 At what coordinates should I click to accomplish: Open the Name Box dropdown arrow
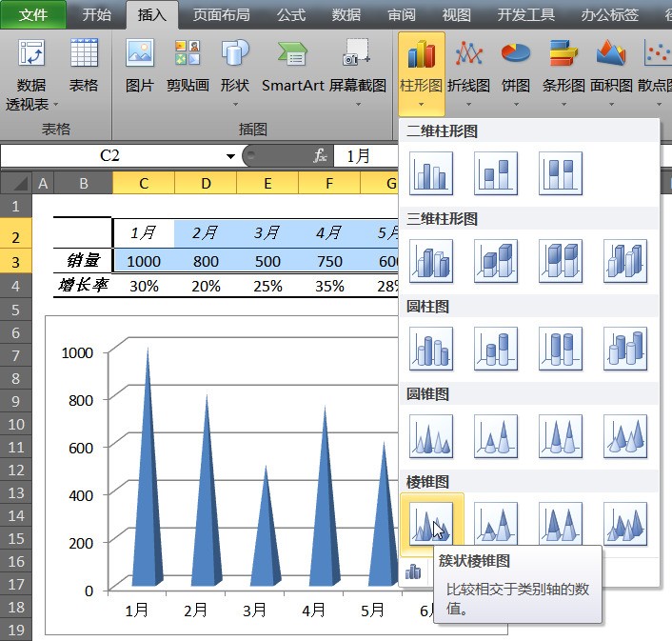click(230, 156)
